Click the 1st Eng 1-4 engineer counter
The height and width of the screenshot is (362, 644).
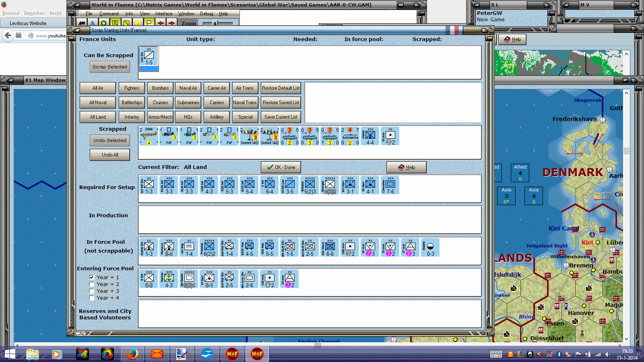(189, 247)
